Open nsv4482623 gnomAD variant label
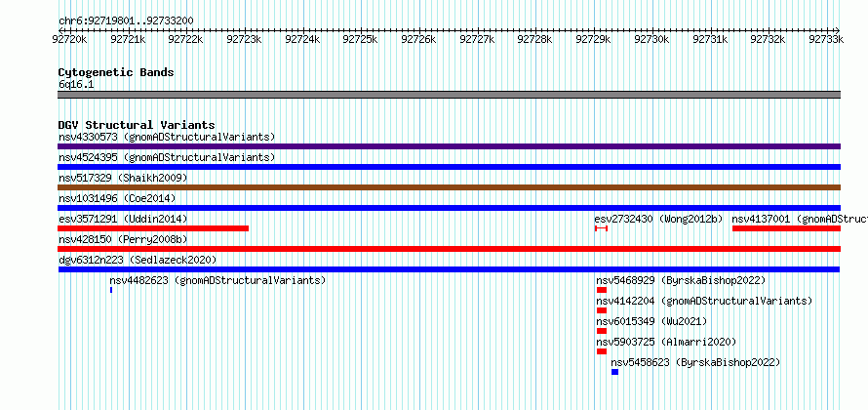 point(217,280)
